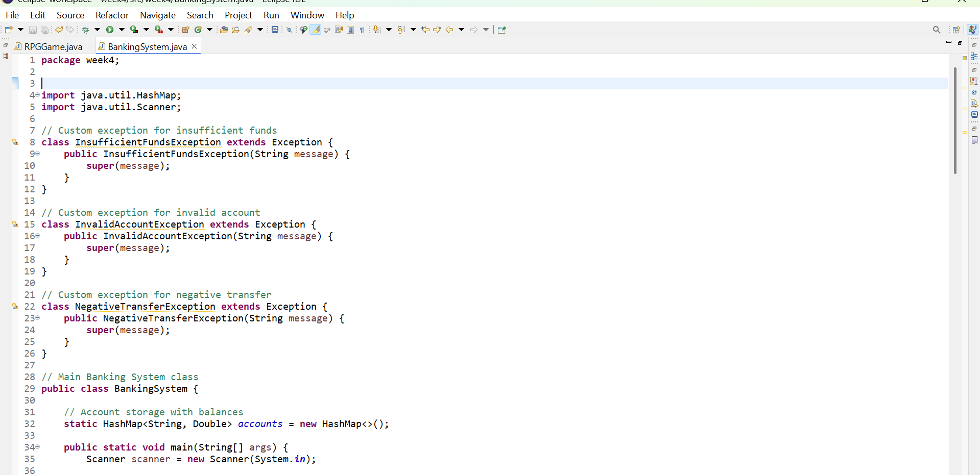Toggle Word Wrap in the editor
980x475 pixels.
(339, 30)
